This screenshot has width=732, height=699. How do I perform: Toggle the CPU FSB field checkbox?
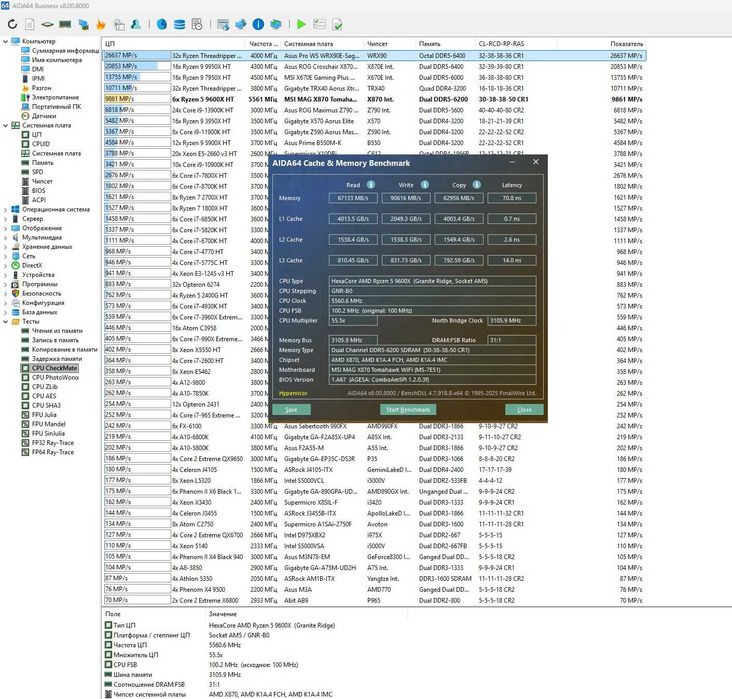[x=108, y=664]
